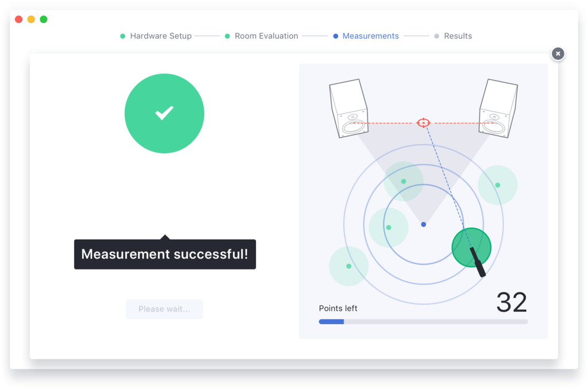Click the right speaker illustration
The image size is (588, 389).
coord(497,109)
